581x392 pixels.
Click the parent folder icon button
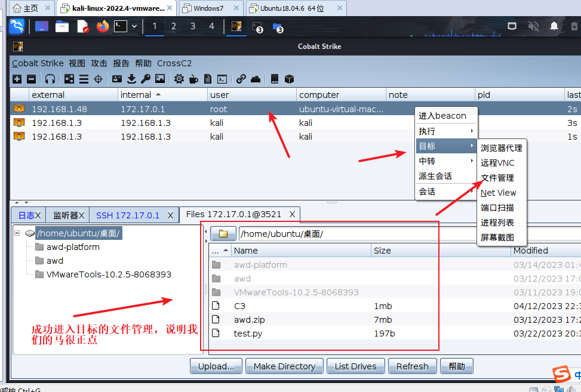click(x=223, y=234)
